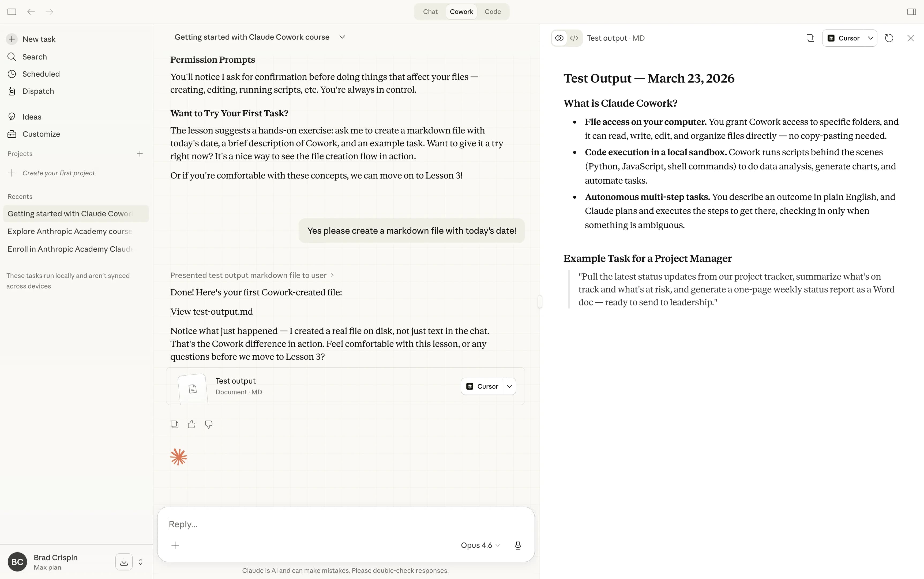This screenshot has height=579, width=924.
Task: Go back with the left arrow
Action: pos(31,12)
